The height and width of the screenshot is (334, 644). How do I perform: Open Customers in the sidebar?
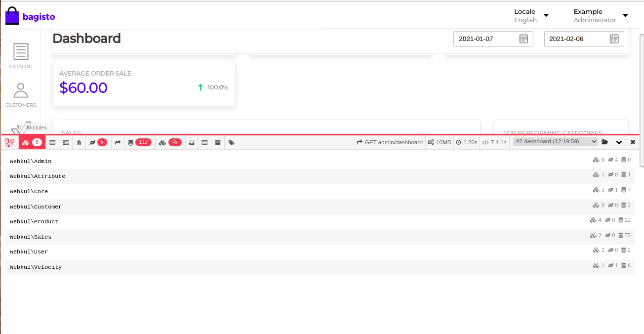[21, 95]
